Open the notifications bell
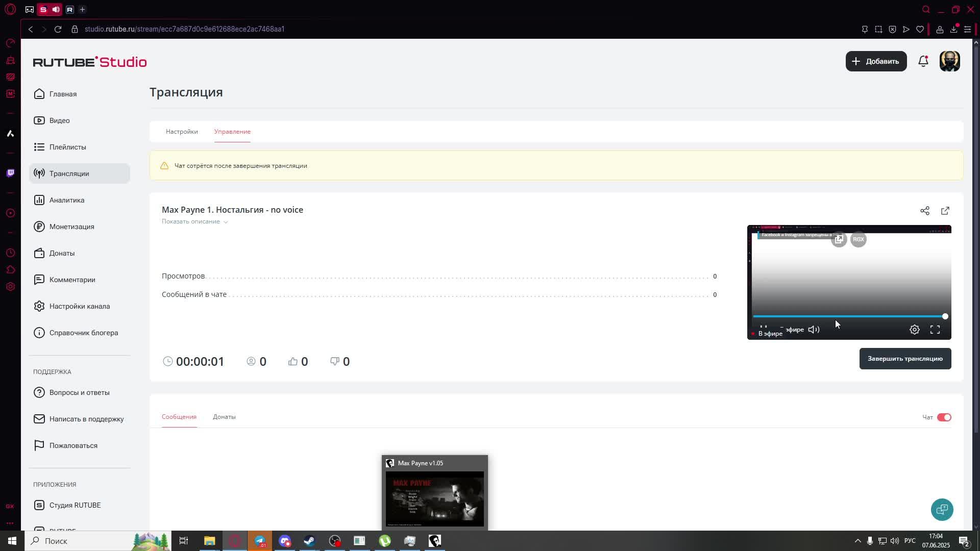The height and width of the screenshot is (551, 980). (x=923, y=61)
